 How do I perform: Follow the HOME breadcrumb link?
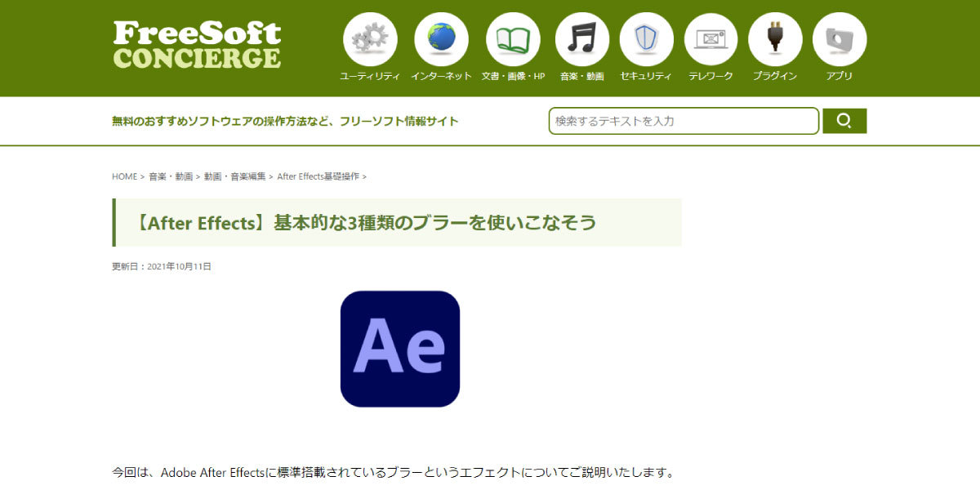coord(124,176)
